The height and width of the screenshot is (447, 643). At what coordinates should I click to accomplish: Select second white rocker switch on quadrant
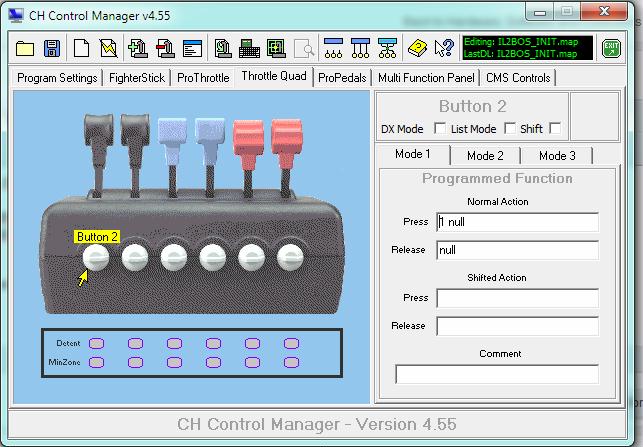click(x=135, y=258)
